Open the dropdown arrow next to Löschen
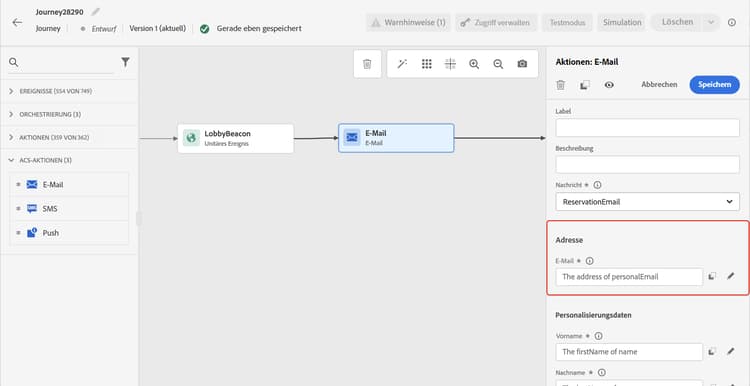Viewport: 750px width, 386px height. coord(711,22)
